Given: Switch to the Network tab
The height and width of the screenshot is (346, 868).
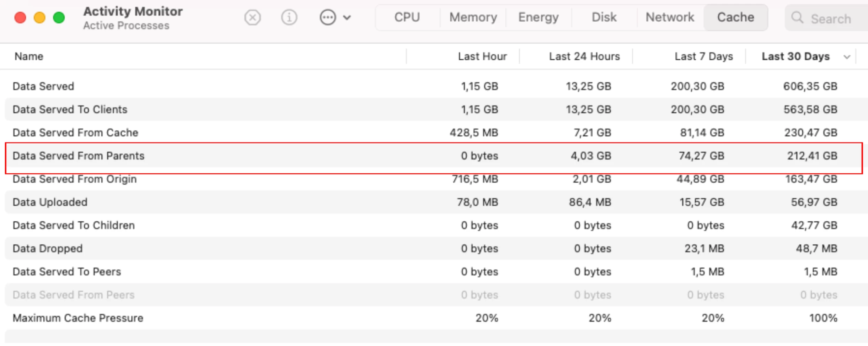Looking at the screenshot, I should pos(670,17).
